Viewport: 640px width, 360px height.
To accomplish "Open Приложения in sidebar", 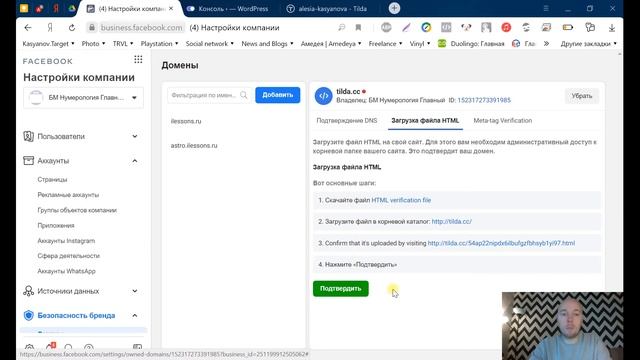I will coord(56,225).
